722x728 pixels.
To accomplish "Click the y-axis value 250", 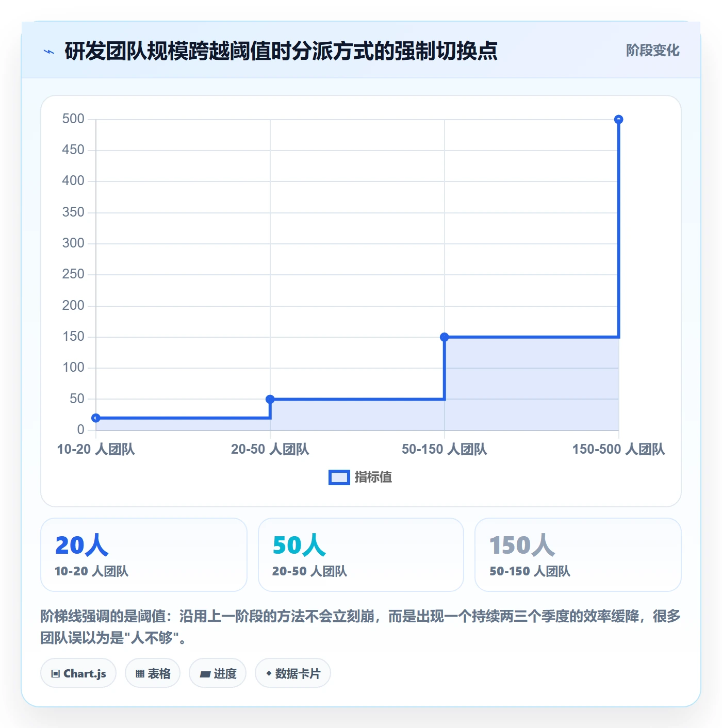I will (x=73, y=274).
